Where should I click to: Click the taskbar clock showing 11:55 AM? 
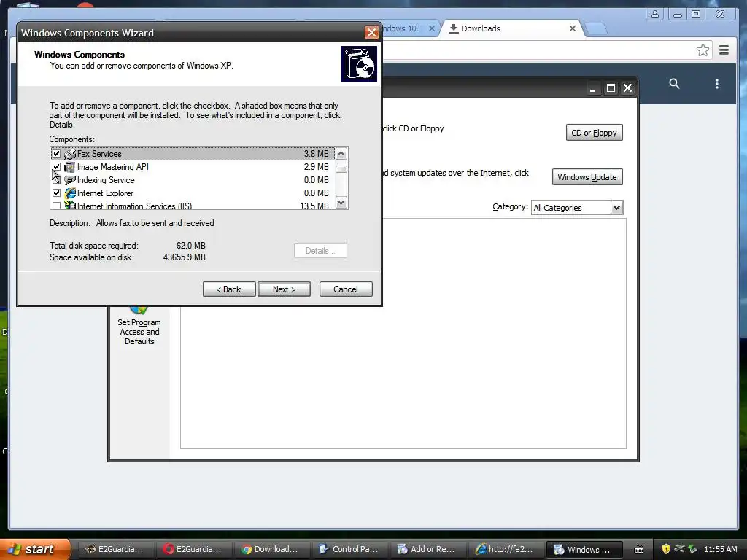point(720,549)
